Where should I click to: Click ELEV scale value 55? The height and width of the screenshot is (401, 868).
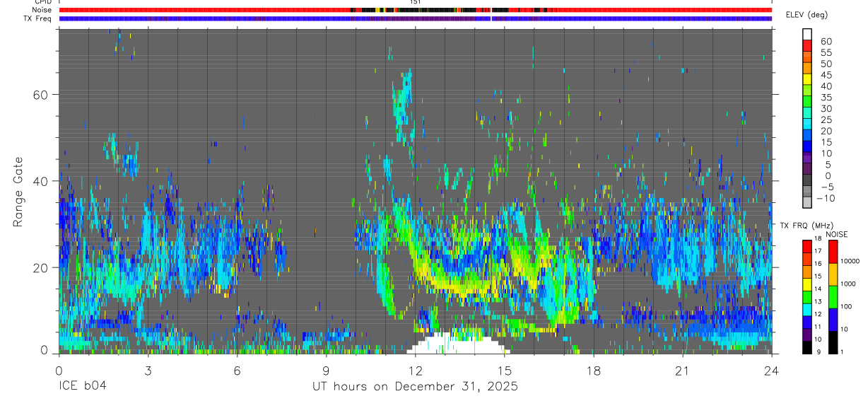point(825,53)
